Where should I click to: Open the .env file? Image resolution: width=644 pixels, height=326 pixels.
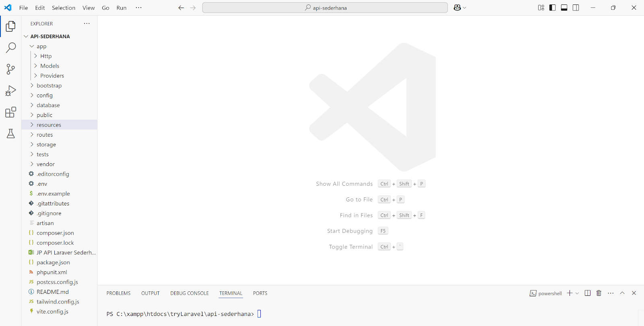coord(59,184)
